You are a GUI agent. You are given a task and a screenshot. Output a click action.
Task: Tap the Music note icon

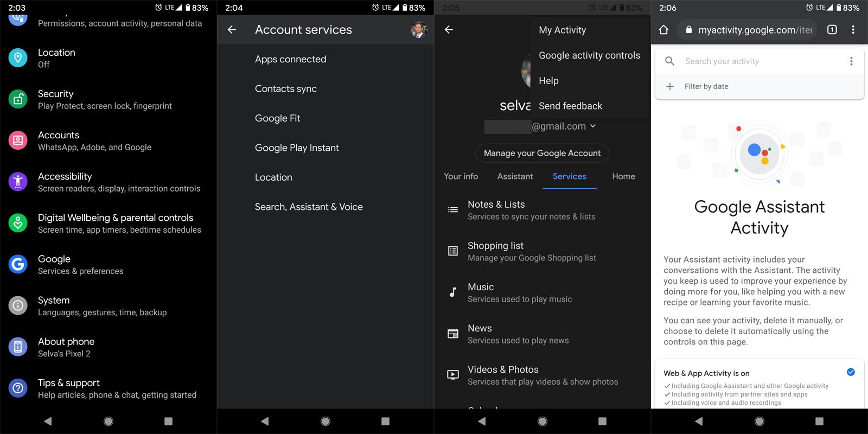452,292
